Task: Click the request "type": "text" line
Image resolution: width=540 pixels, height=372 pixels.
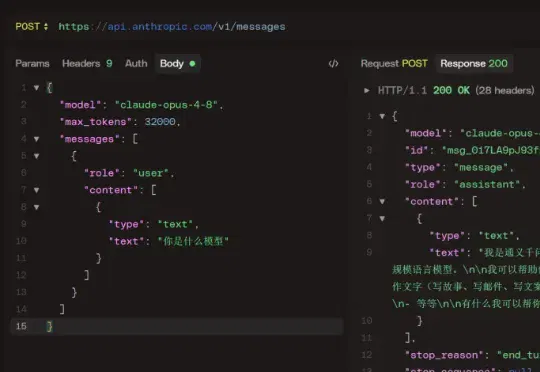Action: coord(154,224)
